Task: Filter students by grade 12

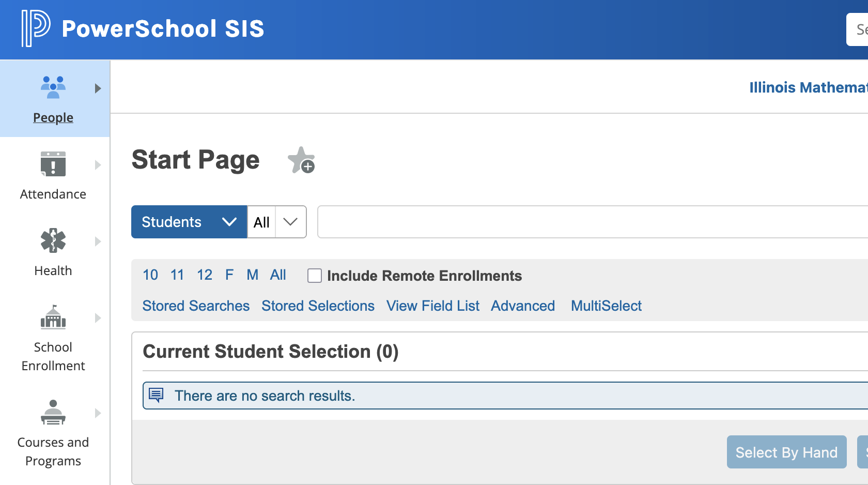Action: point(205,275)
